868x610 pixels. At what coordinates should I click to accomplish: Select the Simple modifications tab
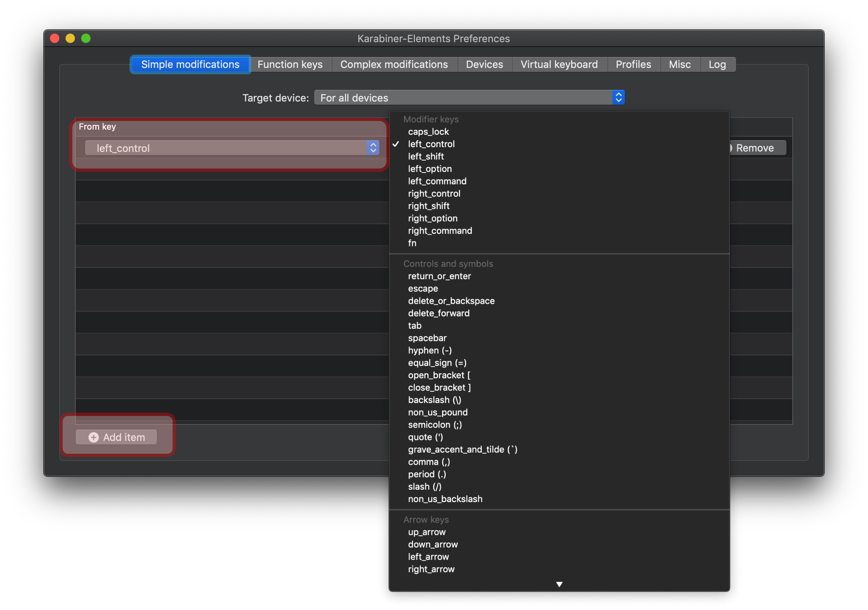190,64
